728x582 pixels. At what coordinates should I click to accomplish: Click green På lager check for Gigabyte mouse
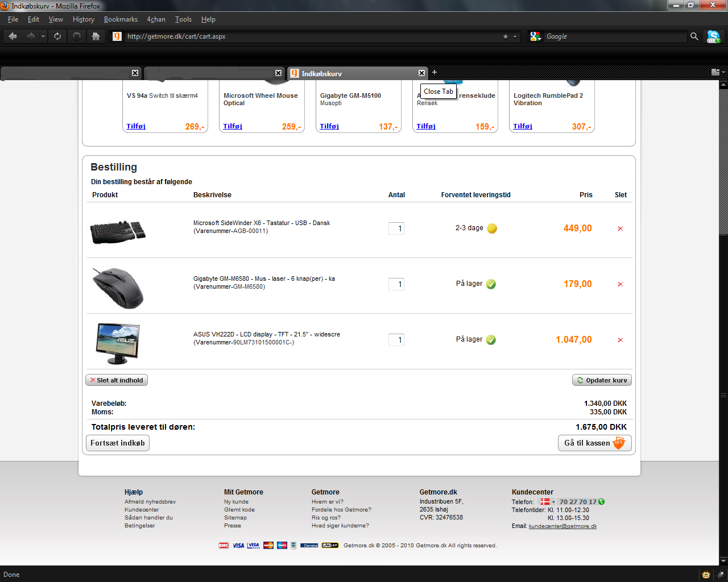[491, 284]
